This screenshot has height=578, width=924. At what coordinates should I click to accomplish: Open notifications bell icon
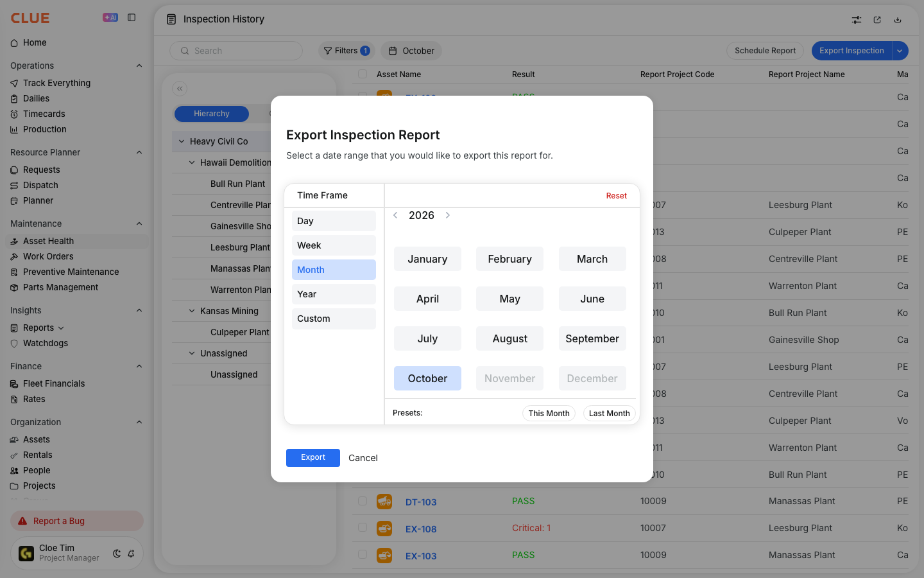coord(131,554)
